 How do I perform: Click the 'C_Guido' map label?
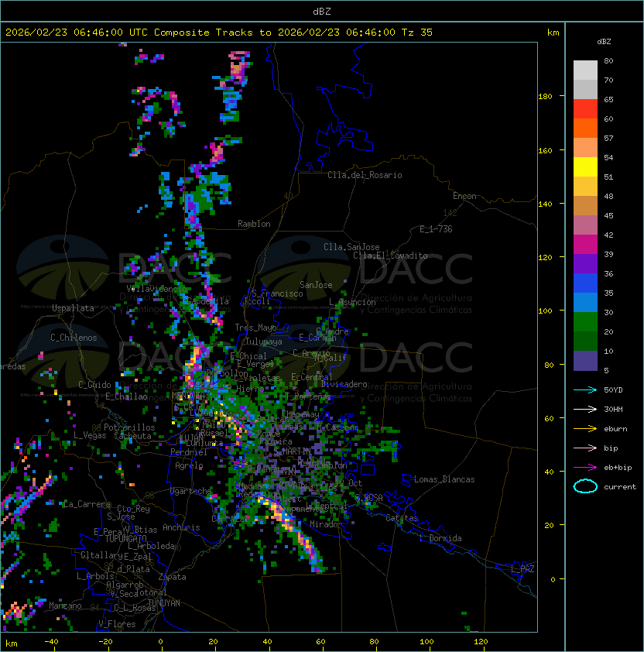coord(94,385)
